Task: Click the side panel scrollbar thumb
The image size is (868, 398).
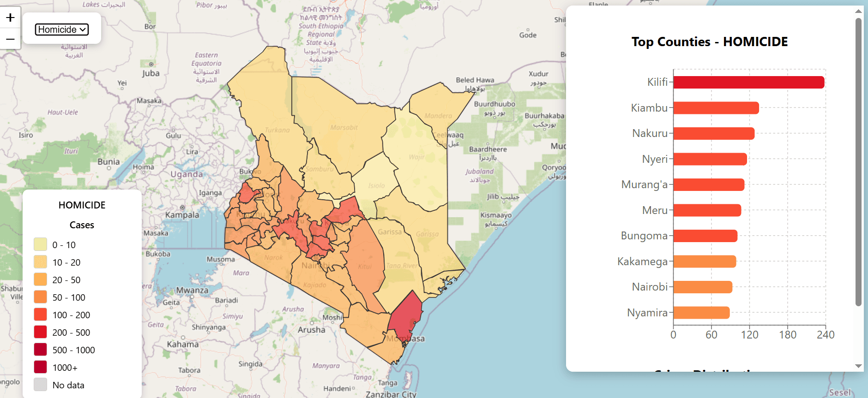Action: (858, 161)
